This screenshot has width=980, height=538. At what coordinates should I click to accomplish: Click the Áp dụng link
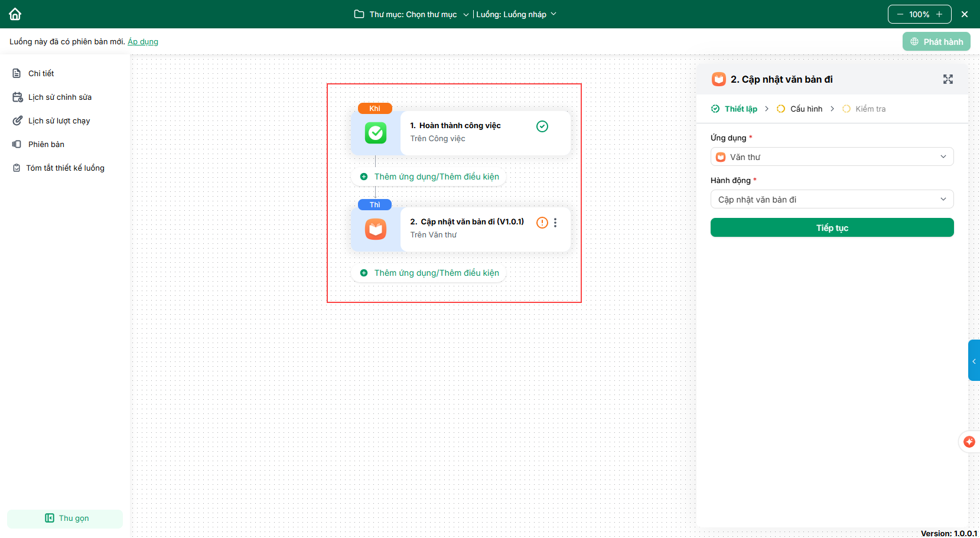tap(143, 42)
